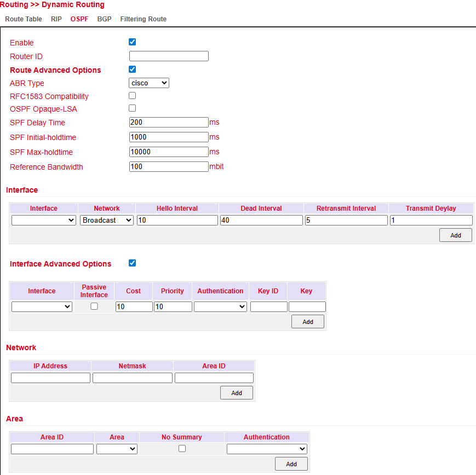The height and width of the screenshot is (475, 476).
Task: Click Add in the Area section
Action: point(291,464)
